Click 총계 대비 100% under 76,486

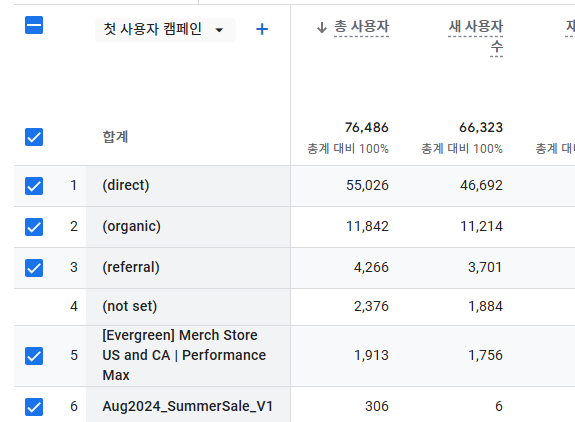click(x=348, y=149)
